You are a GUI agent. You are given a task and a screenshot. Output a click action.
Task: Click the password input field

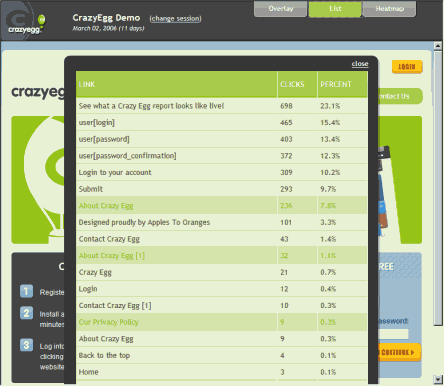pyautogui.click(x=393, y=334)
